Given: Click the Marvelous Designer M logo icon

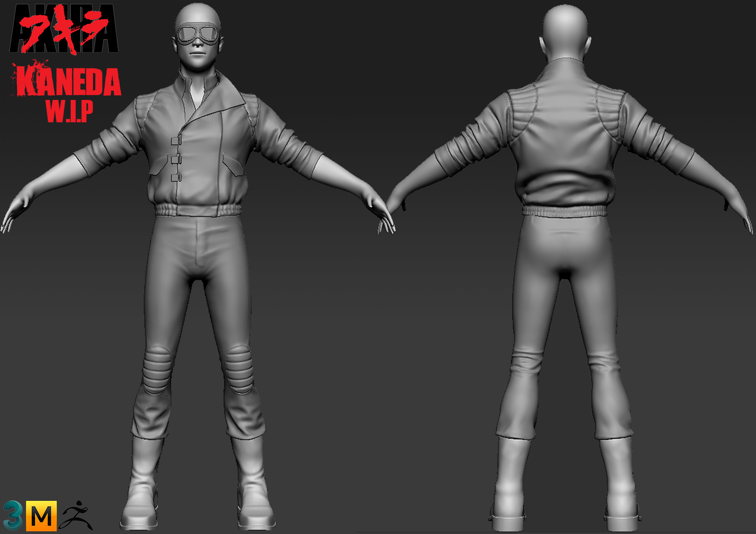Looking at the screenshot, I should (41, 516).
